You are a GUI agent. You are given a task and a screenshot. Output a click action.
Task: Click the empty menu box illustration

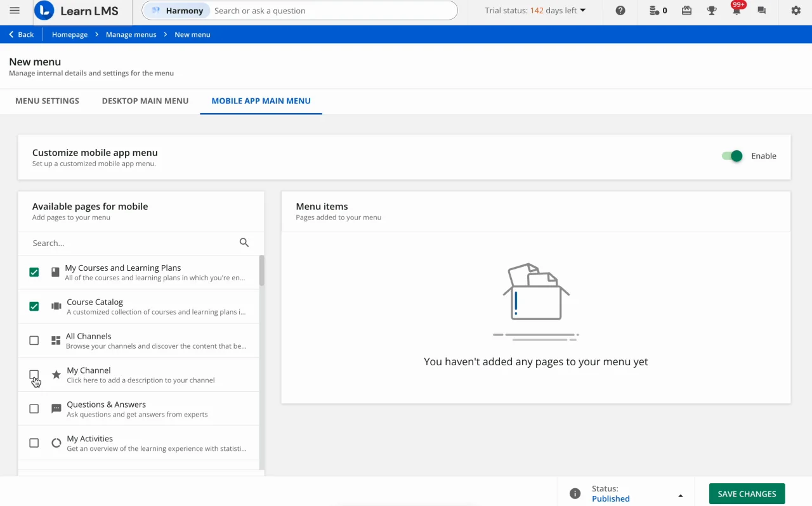pyautogui.click(x=536, y=302)
